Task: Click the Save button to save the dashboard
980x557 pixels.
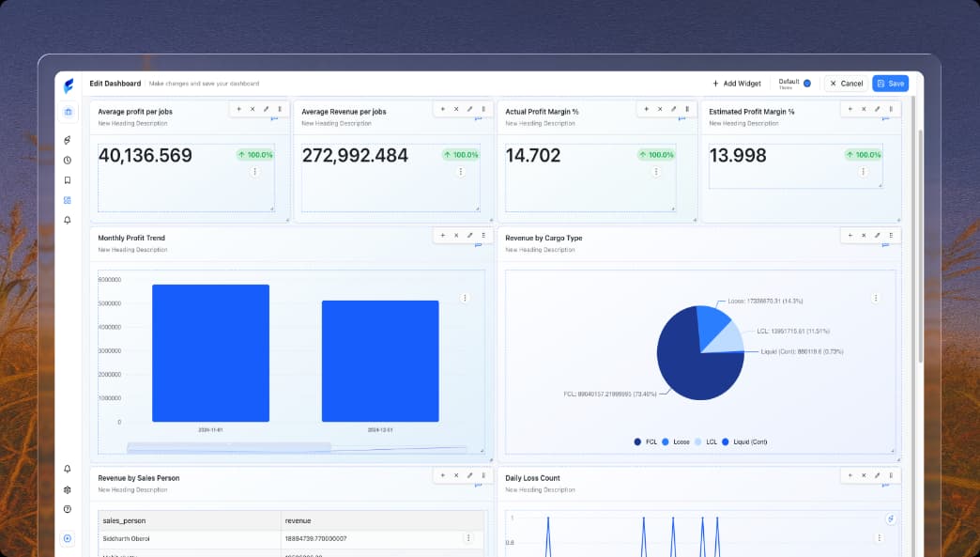Action: pyautogui.click(x=890, y=83)
